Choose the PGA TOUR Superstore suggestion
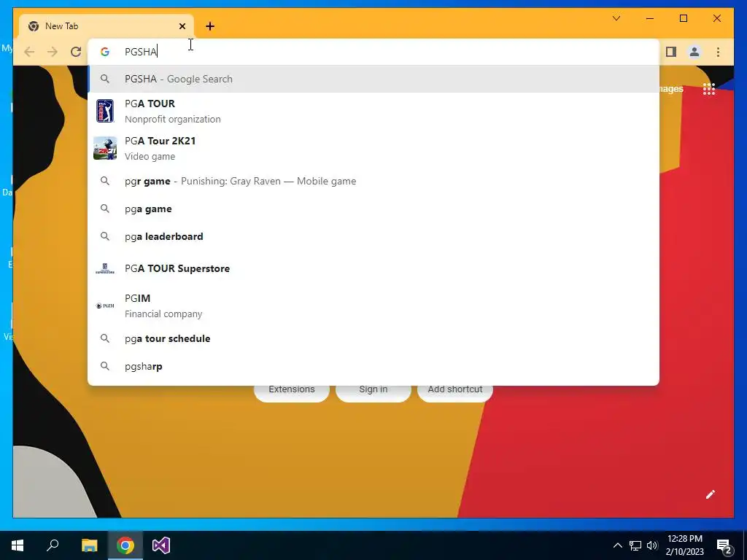Viewport: 747px width, 560px height. click(373, 268)
